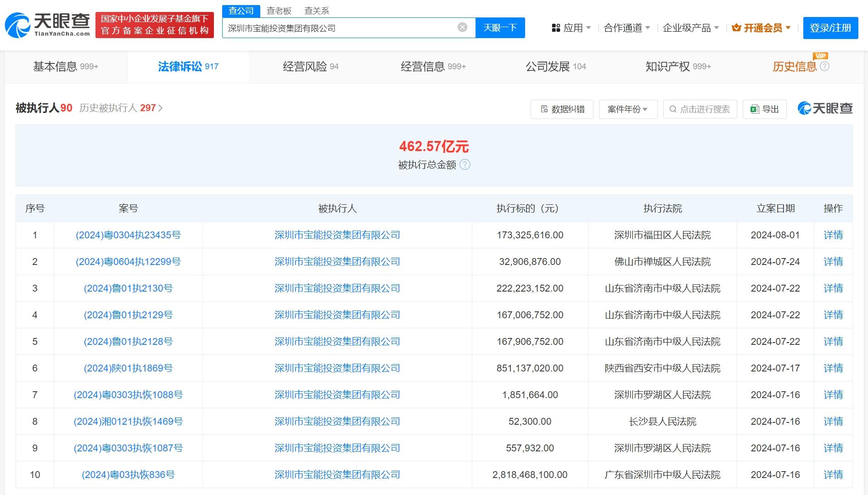This screenshot has height=495, width=868.
Task: Expand the 合作通道 menu
Action: pos(627,28)
